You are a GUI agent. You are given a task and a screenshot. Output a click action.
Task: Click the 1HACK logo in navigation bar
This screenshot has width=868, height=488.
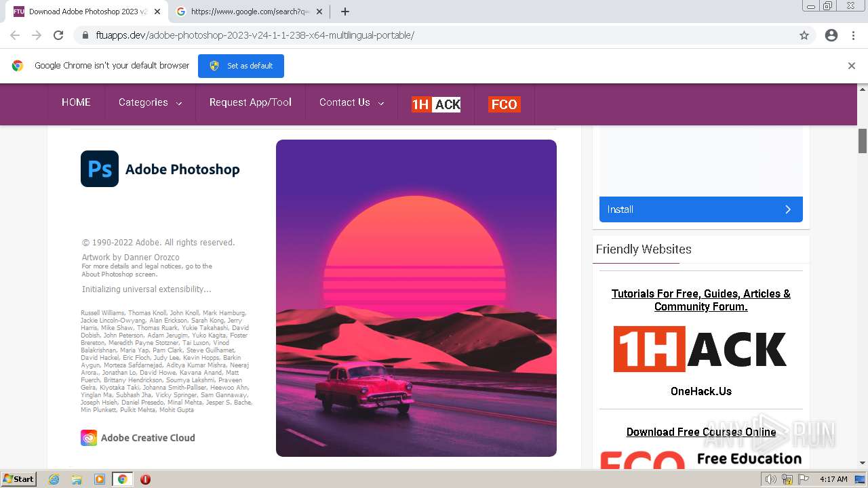click(x=436, y=104)
